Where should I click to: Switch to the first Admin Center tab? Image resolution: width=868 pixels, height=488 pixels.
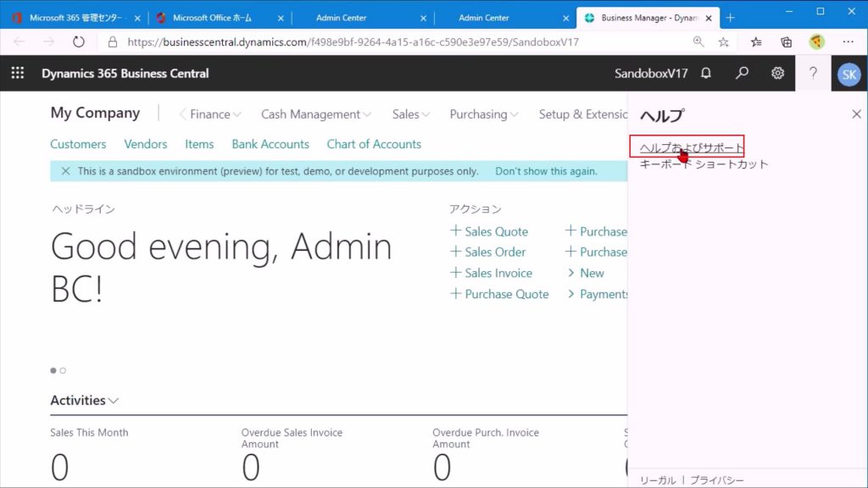point(341,18)
